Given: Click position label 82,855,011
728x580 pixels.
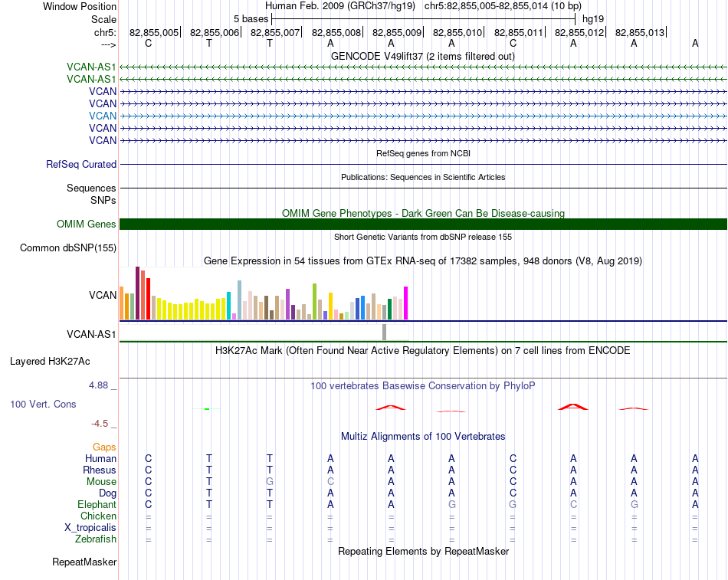Looking at the screenshot, I should click(x=518, y=32).
